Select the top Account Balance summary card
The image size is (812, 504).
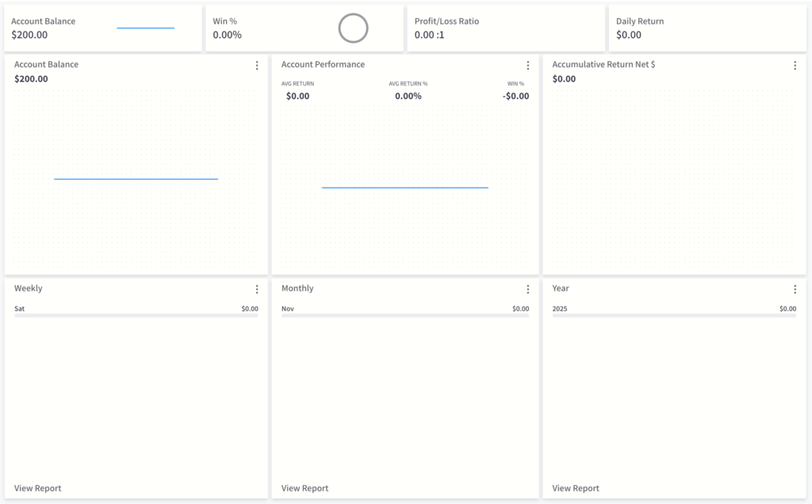tap(103, 29)
